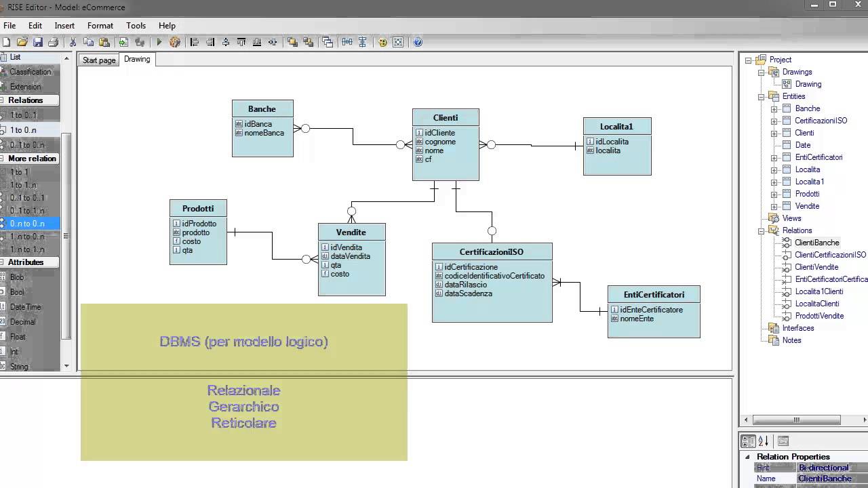Click the Fit to window toolbar icon
The image size is (868, 488).
click(398, 42)
